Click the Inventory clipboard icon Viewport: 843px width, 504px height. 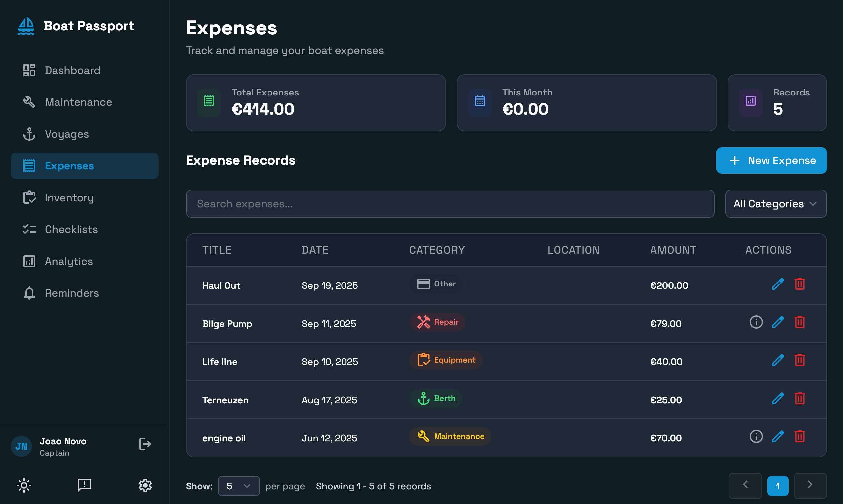coord(30,197)
